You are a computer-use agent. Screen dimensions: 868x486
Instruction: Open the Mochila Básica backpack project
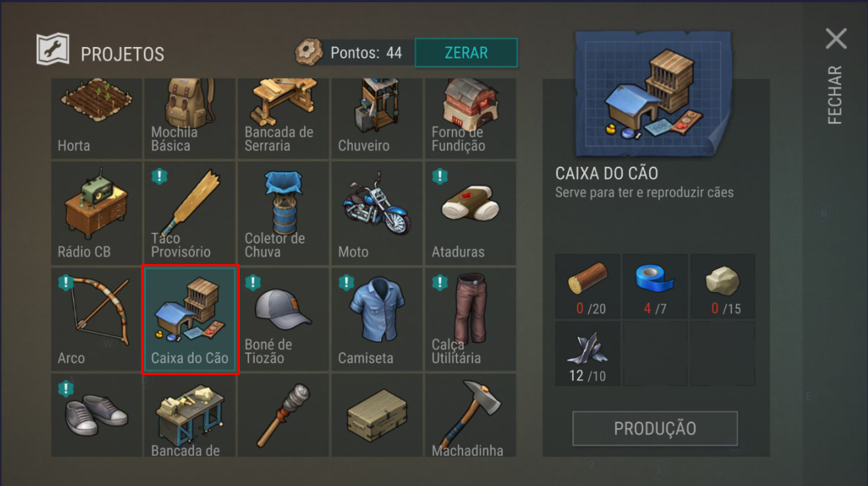coord(190,118)
